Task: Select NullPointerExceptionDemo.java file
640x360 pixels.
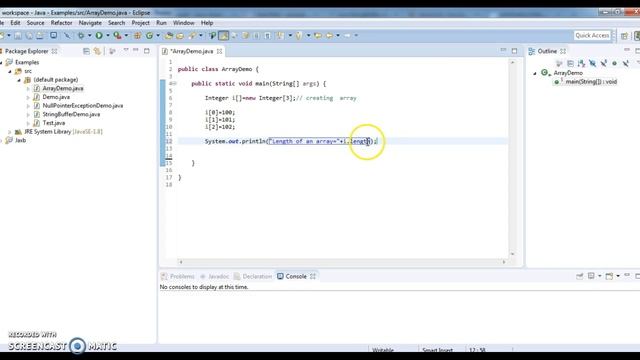Action: pyautogui.click(x=82, y=105)
